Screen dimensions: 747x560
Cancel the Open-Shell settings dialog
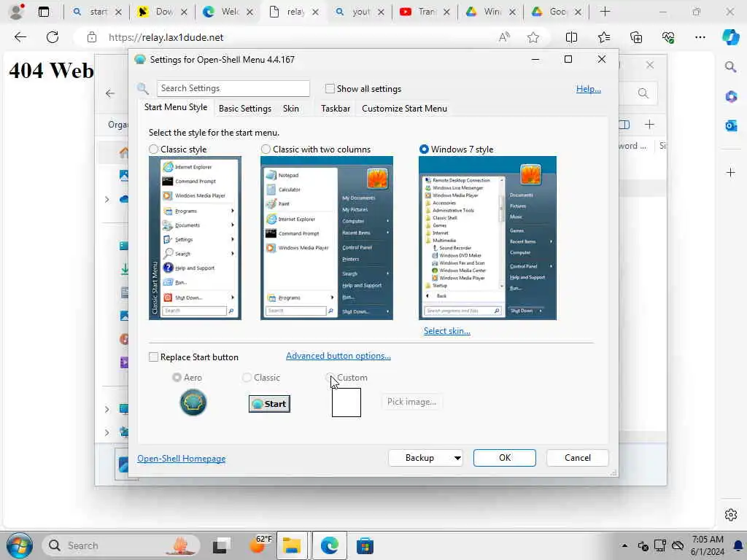578,458
